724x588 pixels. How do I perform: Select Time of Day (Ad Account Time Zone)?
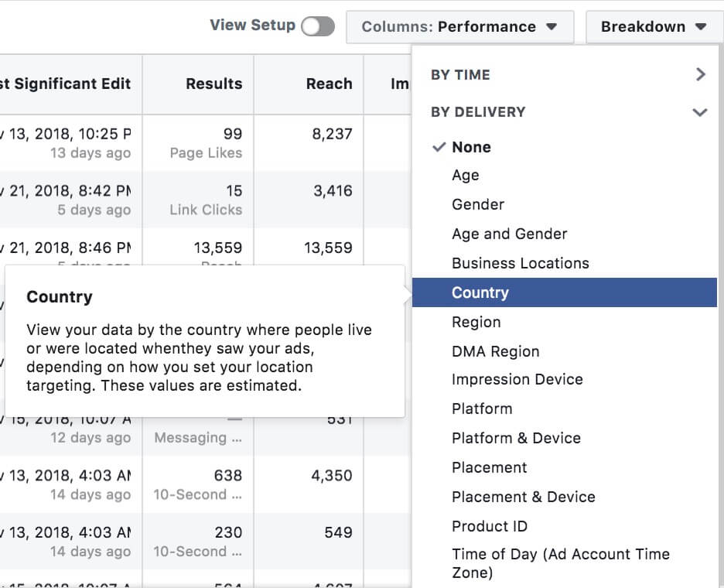pyautogui.click(x=561, y=563)
